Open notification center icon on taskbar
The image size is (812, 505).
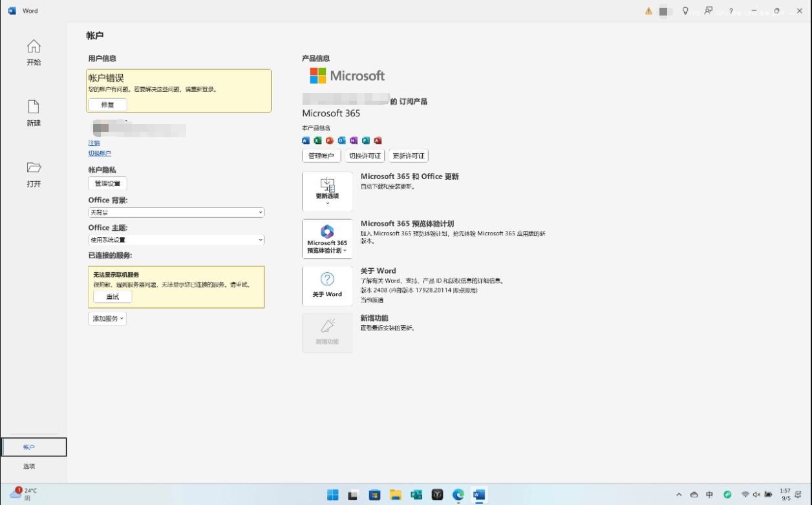(x=798, y=495)
